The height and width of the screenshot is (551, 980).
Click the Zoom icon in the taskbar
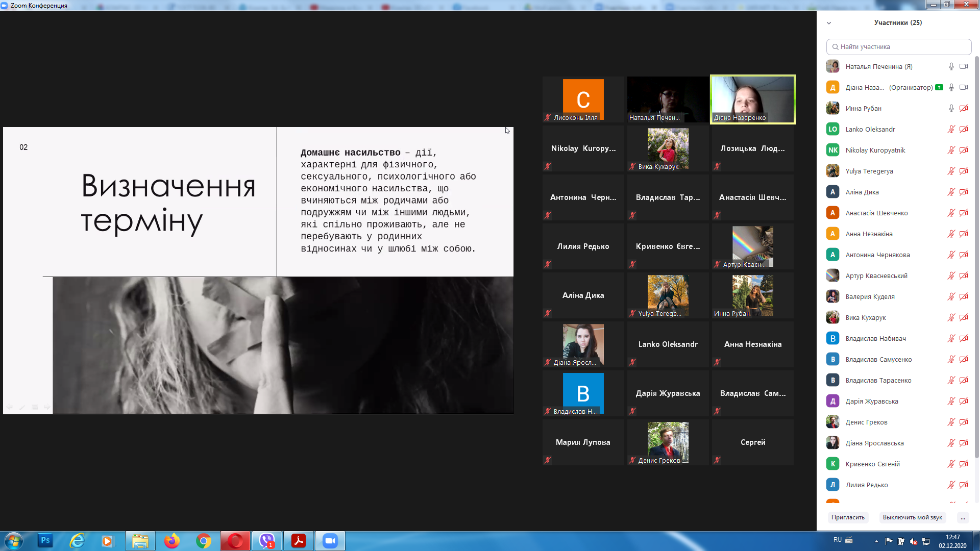click(x=330, y=541)
